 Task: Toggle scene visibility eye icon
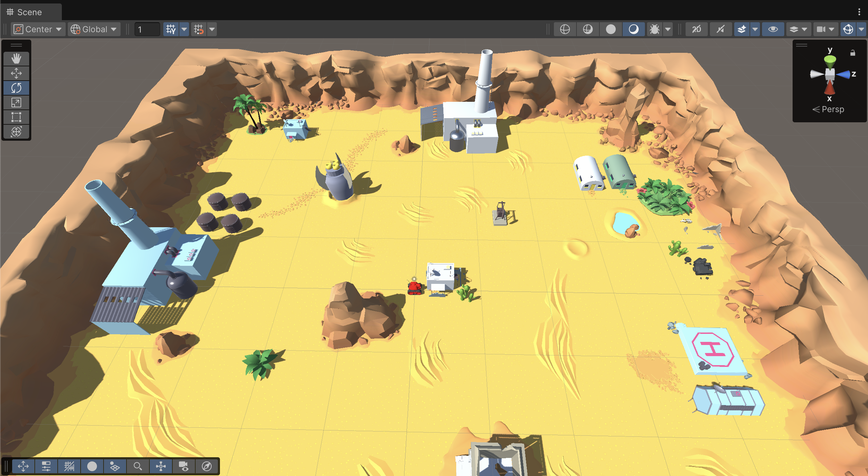[x=773, y=29]
